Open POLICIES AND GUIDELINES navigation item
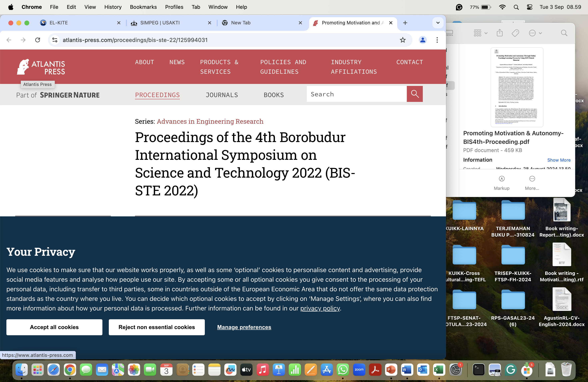Viewport: 588px width, 382px height. point(283,67)
